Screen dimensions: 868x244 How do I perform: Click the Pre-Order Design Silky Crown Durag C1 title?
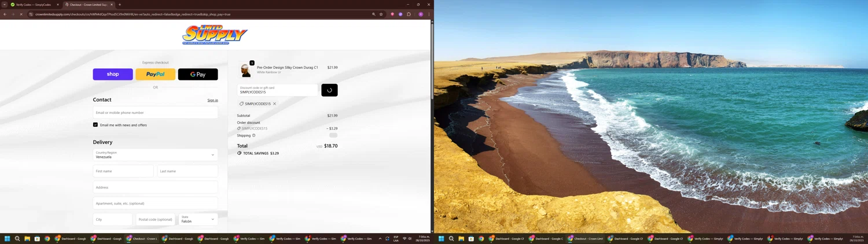point(288,68)
